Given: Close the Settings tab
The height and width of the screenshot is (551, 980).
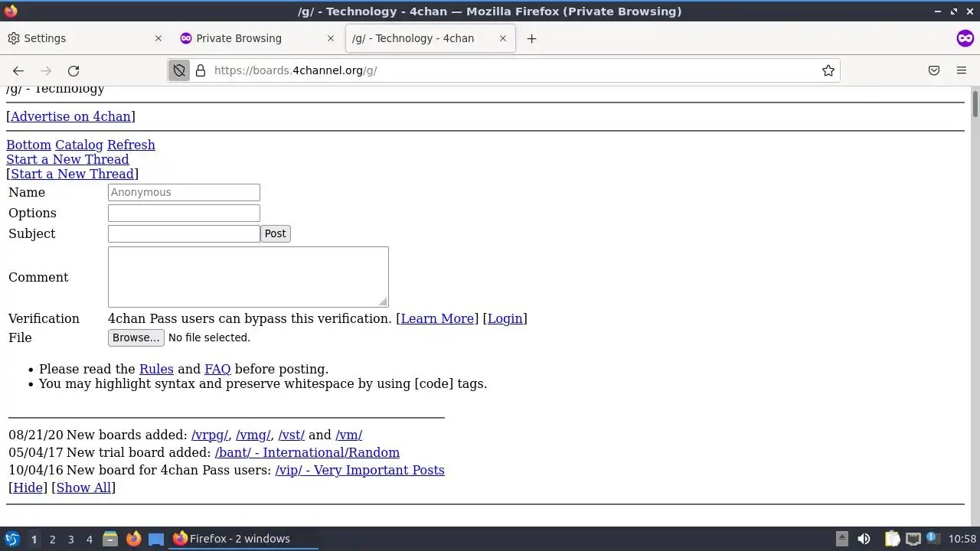Looking at the screenshot, I should [x=158, y=38].
